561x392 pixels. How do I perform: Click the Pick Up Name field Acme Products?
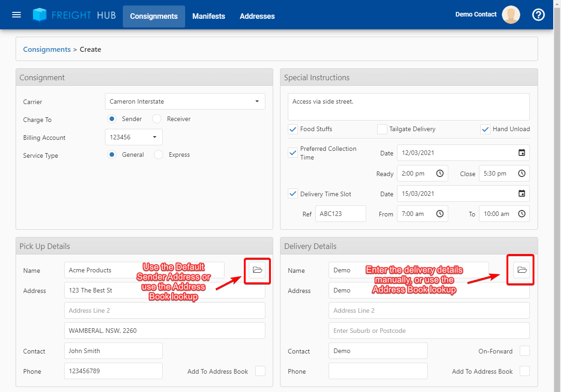click(x=144, y=270)
